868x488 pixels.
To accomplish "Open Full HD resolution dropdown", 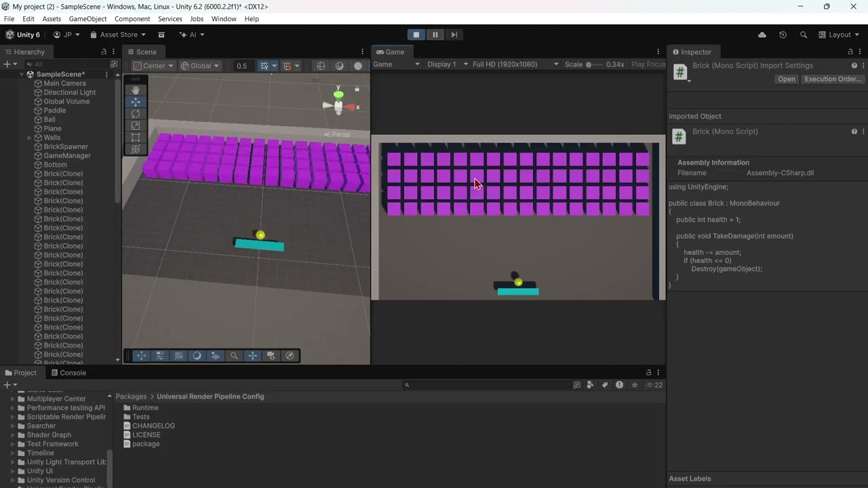I will coord(515,64).
